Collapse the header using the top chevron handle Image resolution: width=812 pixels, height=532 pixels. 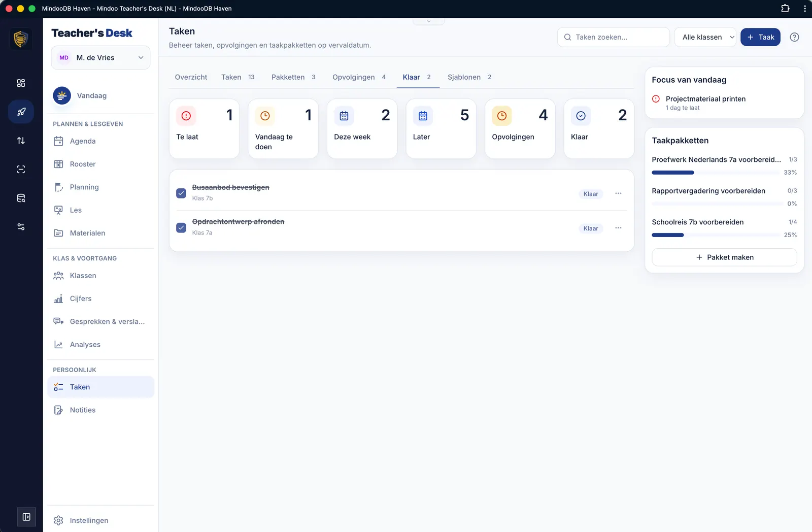click(x=429, y=21)
